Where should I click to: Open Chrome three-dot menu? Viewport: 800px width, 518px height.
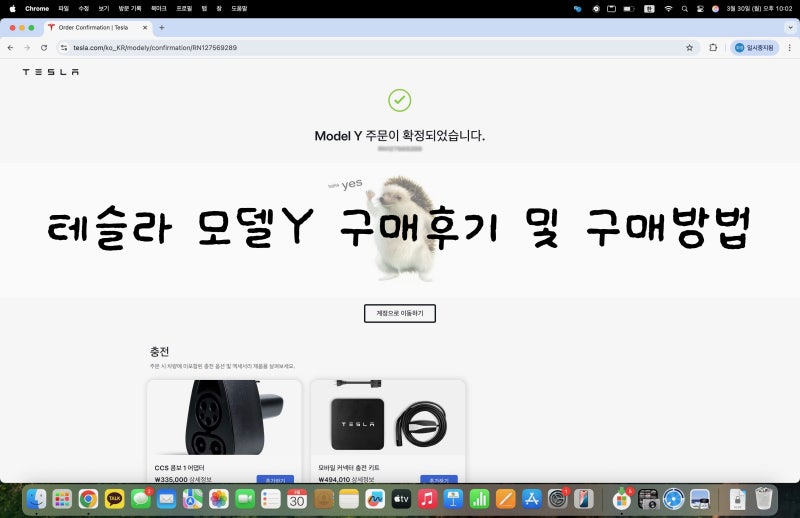pyautogui.click(x=789, y=47)
